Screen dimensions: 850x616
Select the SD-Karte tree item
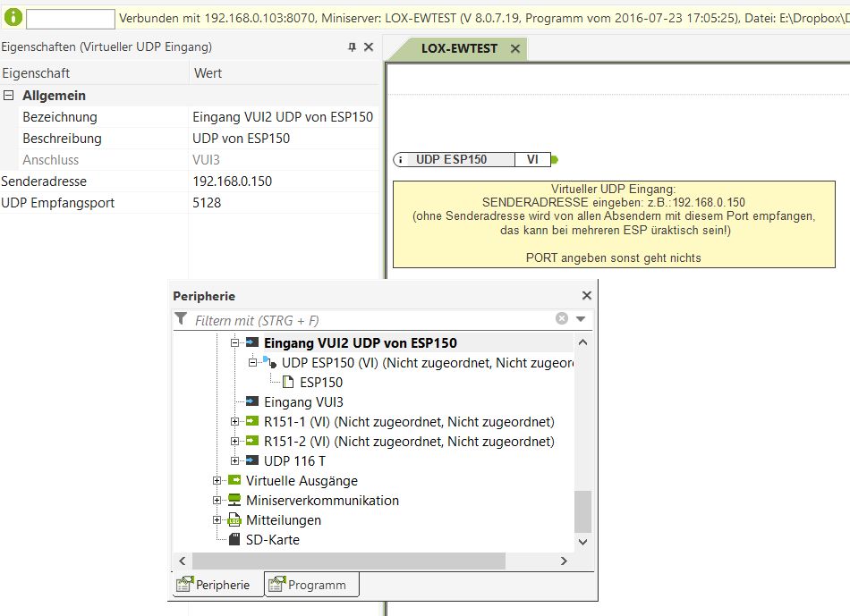pos(273,540)
